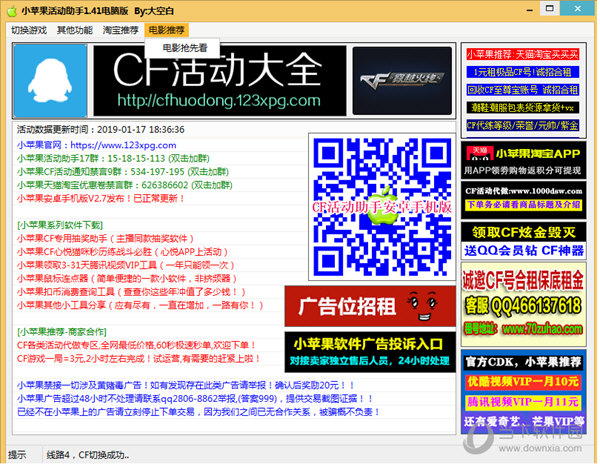
Task: Click 小苹果禁接一切涉及黄赌毒广告 notice
Action: pos(186,385)
